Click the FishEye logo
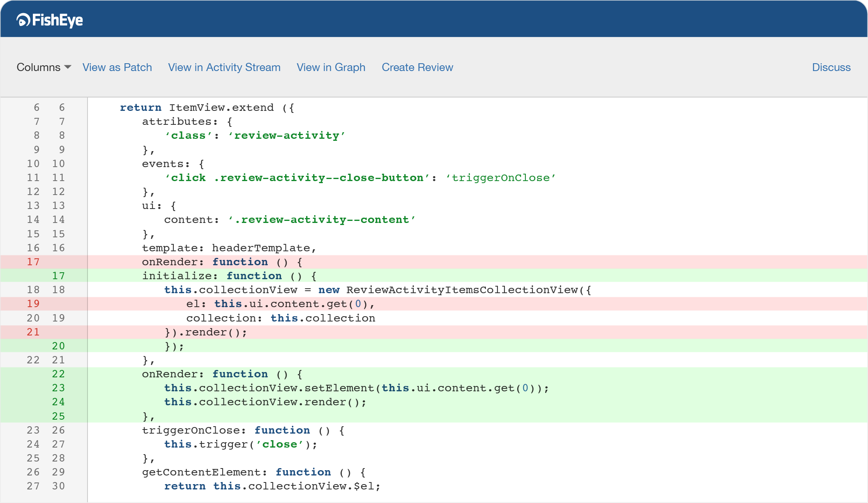 [50, 20]
